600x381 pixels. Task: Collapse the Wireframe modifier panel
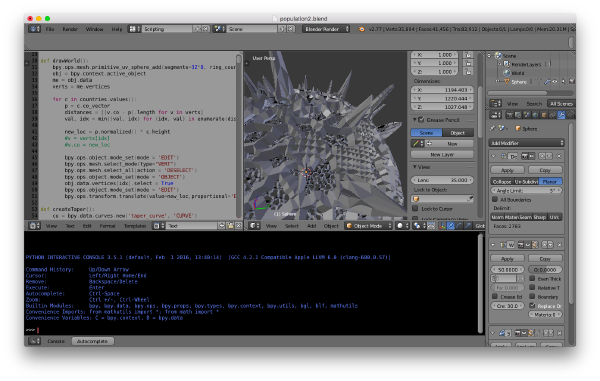[x=494, y=244]
